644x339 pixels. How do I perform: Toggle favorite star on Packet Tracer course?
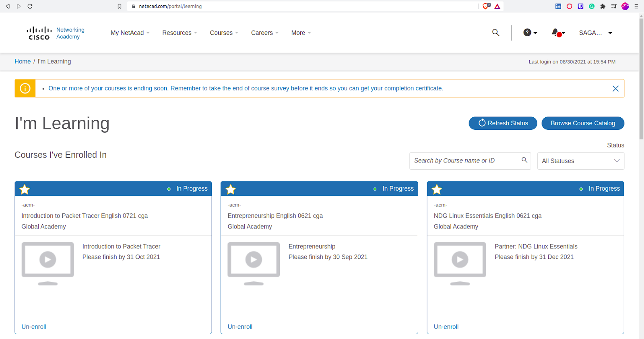click(x=25, y=189)
